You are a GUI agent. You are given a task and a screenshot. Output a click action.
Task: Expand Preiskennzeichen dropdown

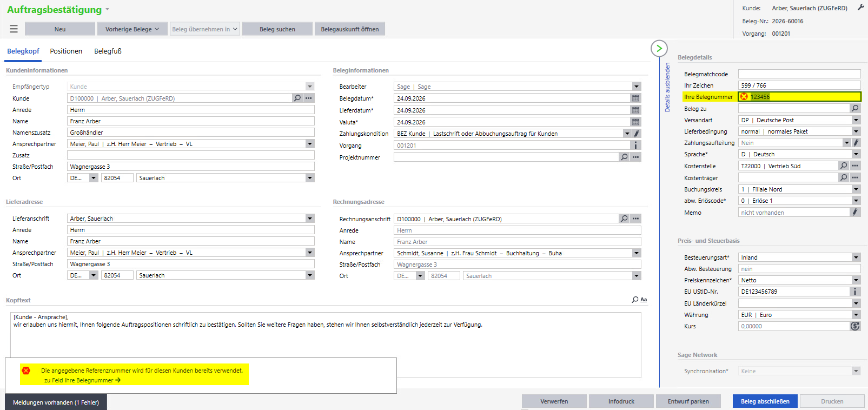[x=856, y=280]
